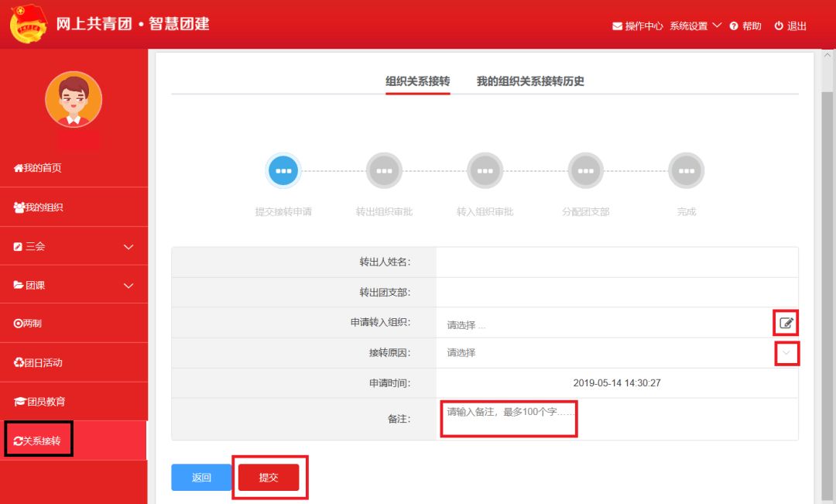Click the edit icon next to 申请转入组织
Viewport: 836px width, 504px height.
(x=787, y=323)
